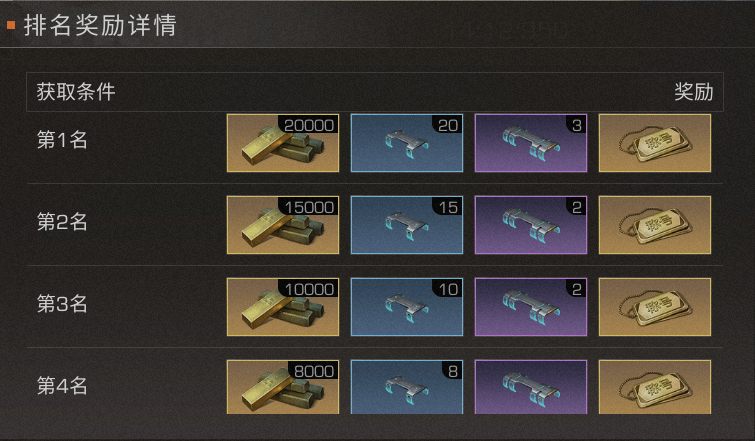Open the title dog tag for 3rd place
The width and height of the screenshot is (755, 441).
point(655,307)
